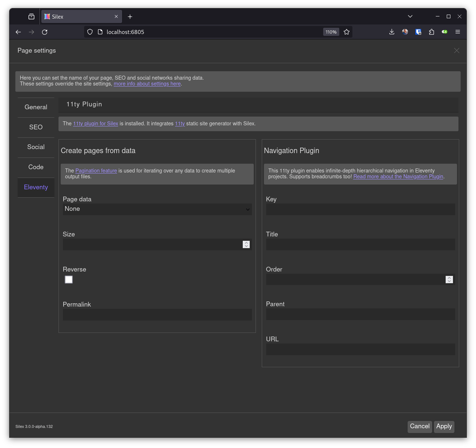Click the browser profile avatar icon
Viewport: 476px width, 448px height.
(405, 32)
